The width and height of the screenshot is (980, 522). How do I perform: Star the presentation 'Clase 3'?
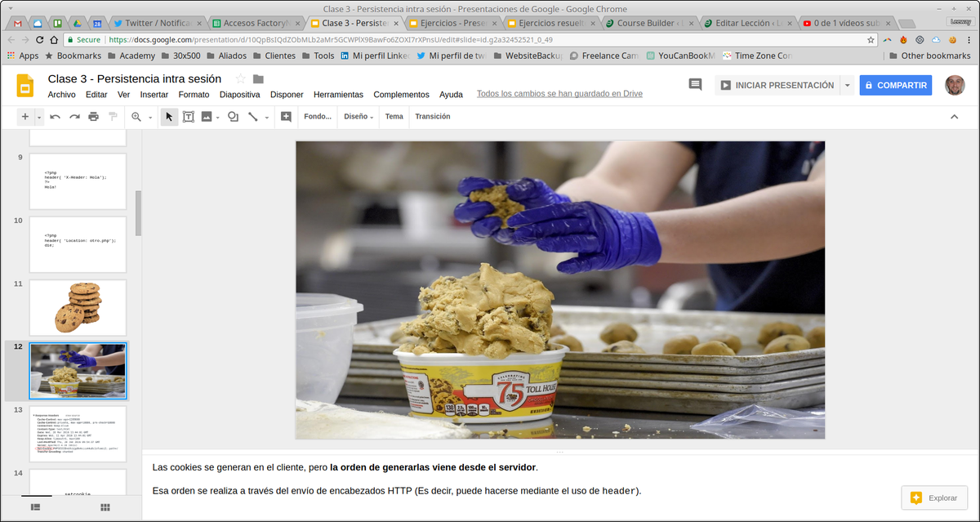click(x=240, y=78)
